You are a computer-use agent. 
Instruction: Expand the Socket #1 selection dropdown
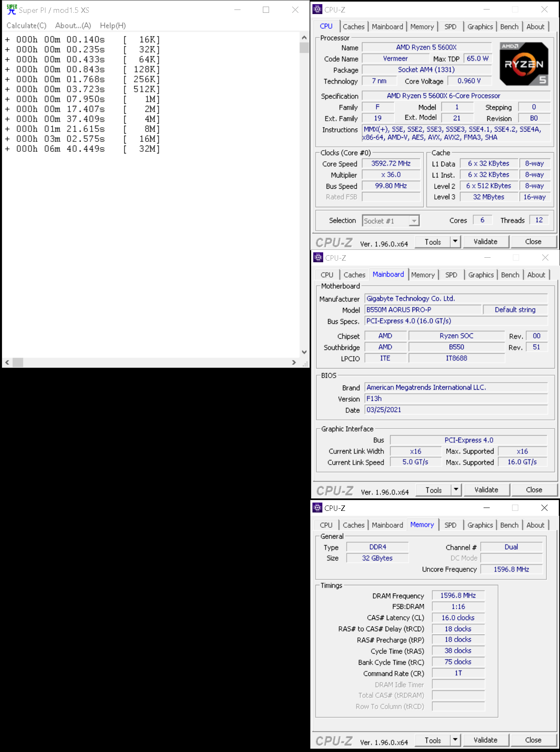[x=414, y=221]
